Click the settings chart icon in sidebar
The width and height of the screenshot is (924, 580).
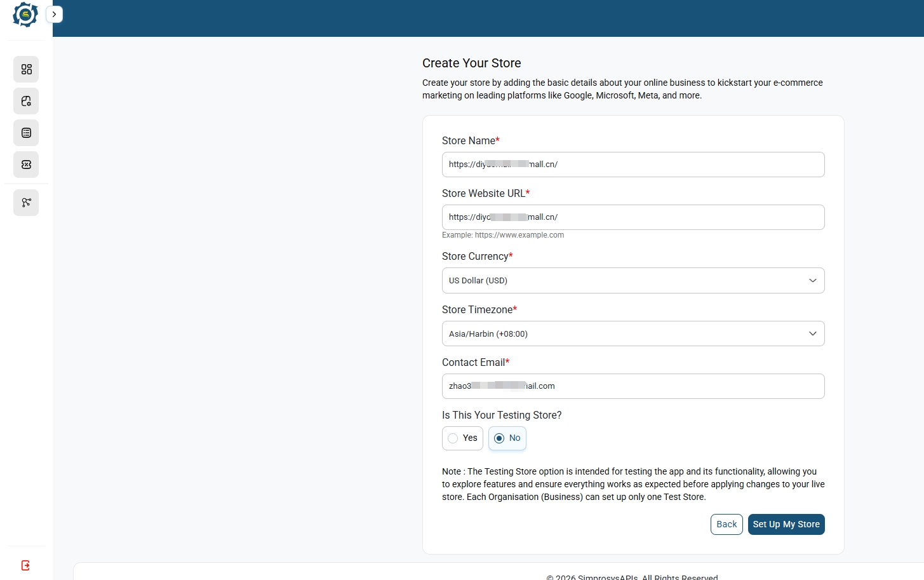click(26, 101)
